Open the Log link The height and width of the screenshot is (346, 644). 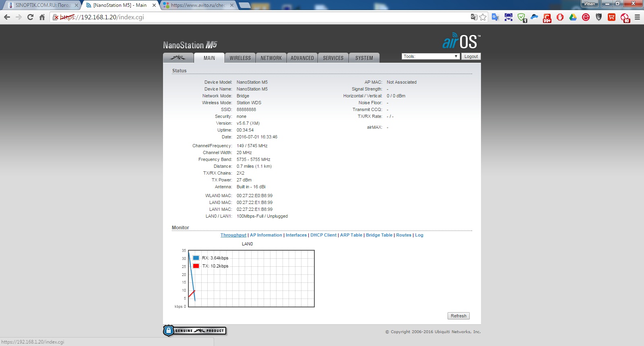pyautogui.click(x=419, y=235)
